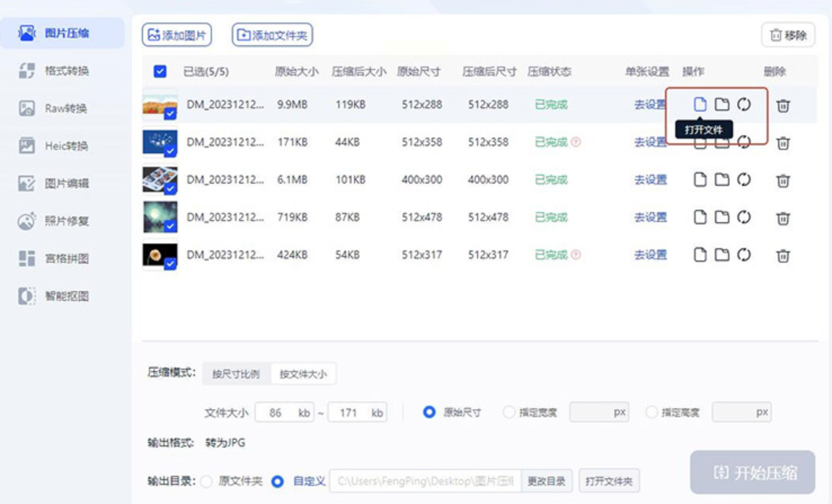Open folder icon for 6.1MB image row
832x504 pixels.
722,180
